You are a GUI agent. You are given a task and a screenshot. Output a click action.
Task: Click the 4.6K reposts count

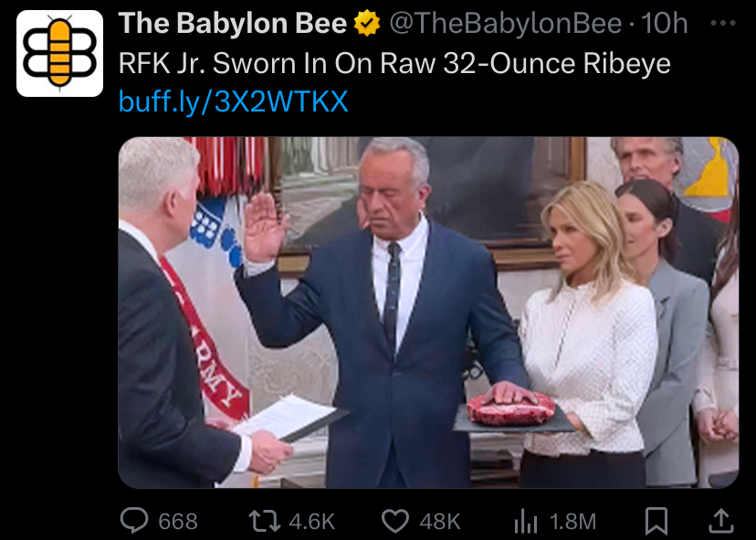312,522
